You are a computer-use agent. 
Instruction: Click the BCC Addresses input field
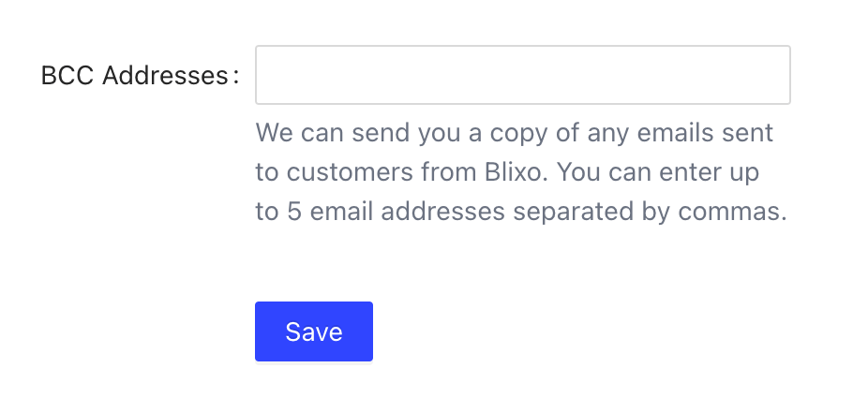pyautogui.click(x=522, y=75)
